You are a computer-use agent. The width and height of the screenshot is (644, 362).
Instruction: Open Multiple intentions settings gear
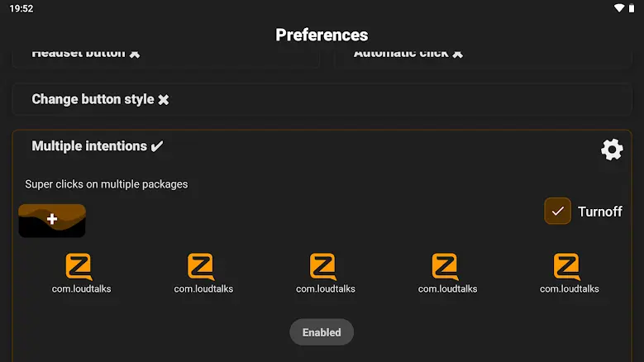pyautogui.click(x=612, y=150)
